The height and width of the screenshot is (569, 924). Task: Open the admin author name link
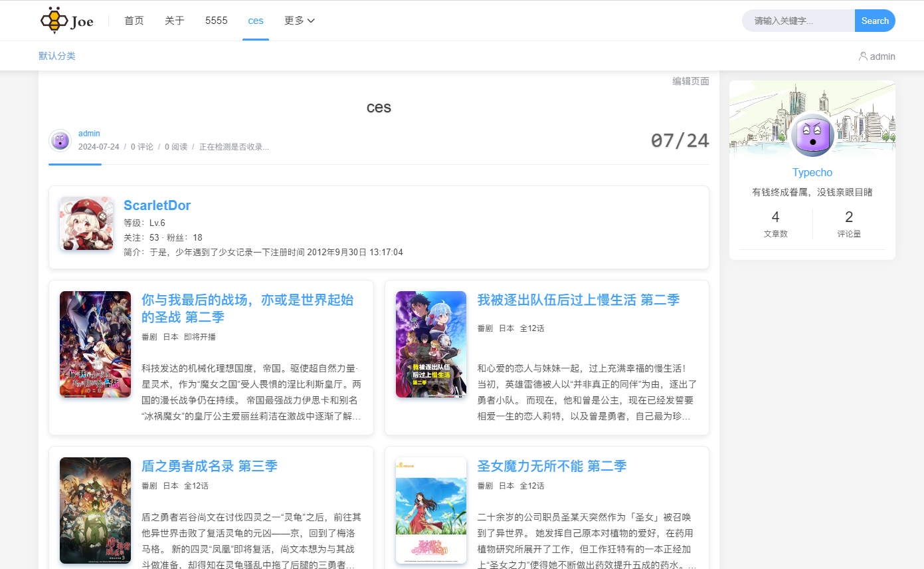point(89,134)
